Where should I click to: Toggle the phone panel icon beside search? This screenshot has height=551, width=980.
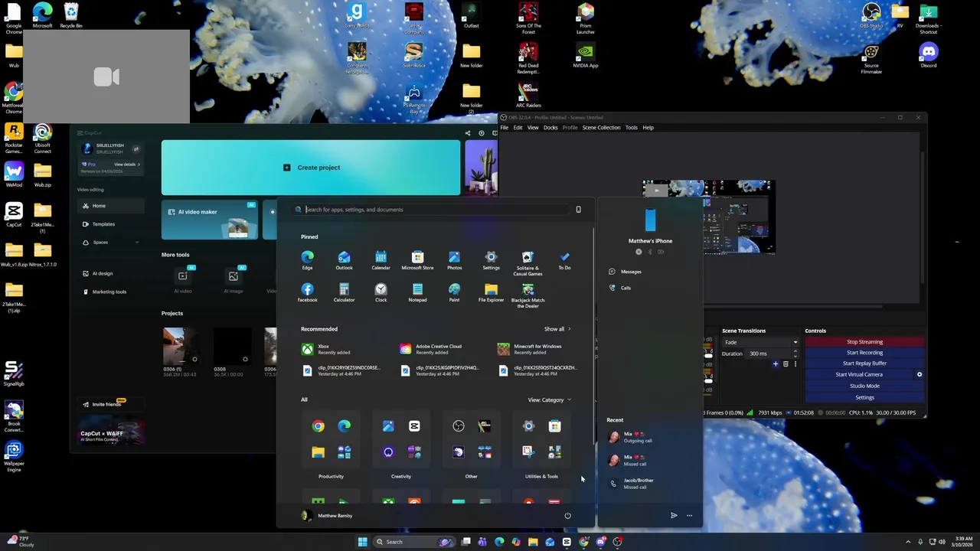point(578,210)
